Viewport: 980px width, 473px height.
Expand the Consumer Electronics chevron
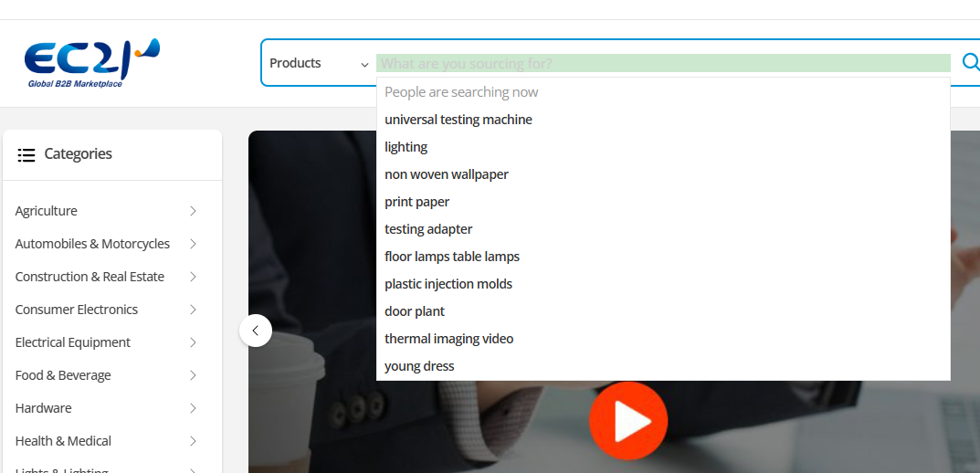[193, 310]
